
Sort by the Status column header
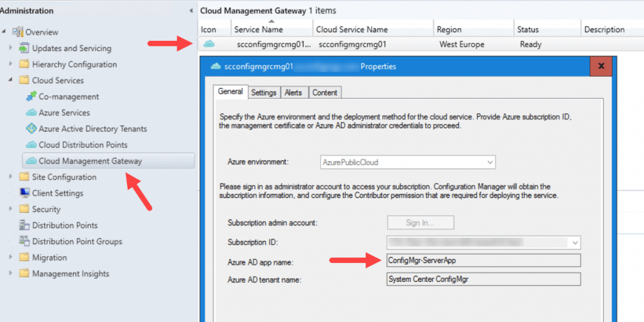coord(547,30)
